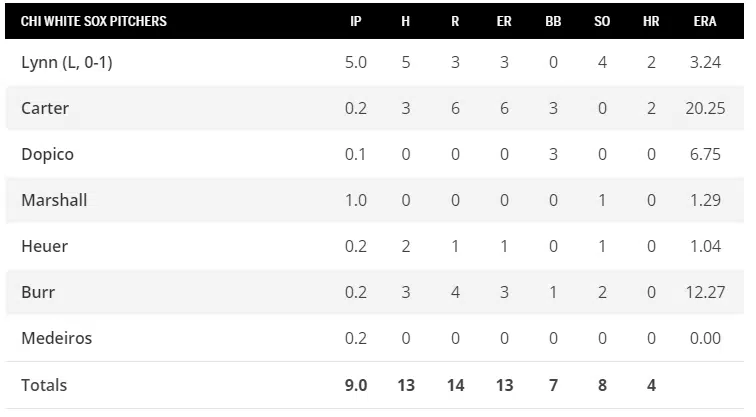Screen dimensions: 756x417
Task: Click pitcher name Lynn (L, 0-1)
Action: pos(65,62)
